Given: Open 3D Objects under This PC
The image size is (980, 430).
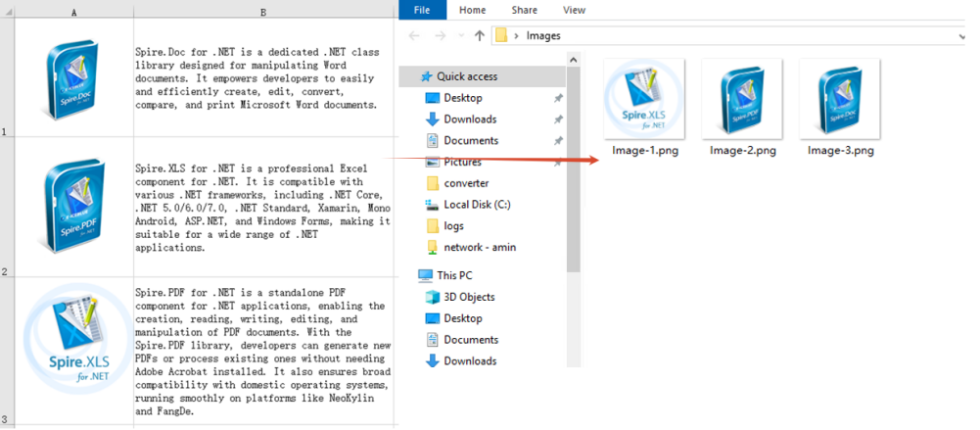Looking at the screenshot, I should [x=469, y=297].
